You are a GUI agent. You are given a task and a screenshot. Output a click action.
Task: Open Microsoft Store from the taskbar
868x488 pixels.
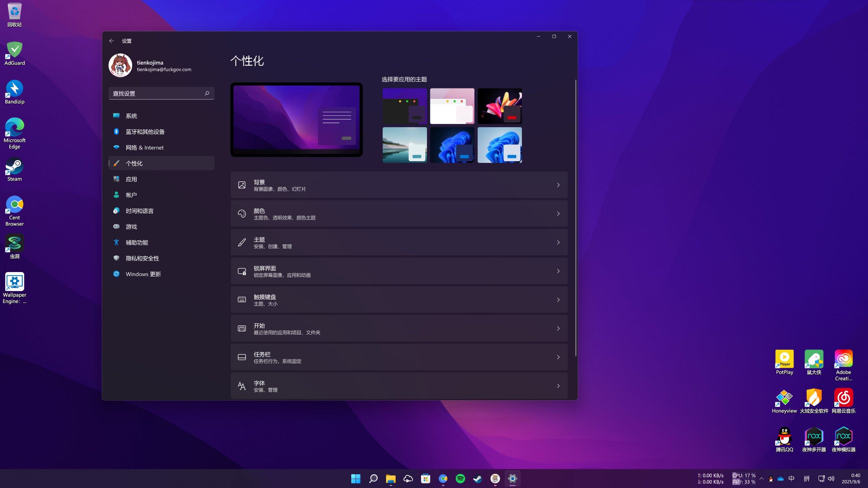point(425,479)
